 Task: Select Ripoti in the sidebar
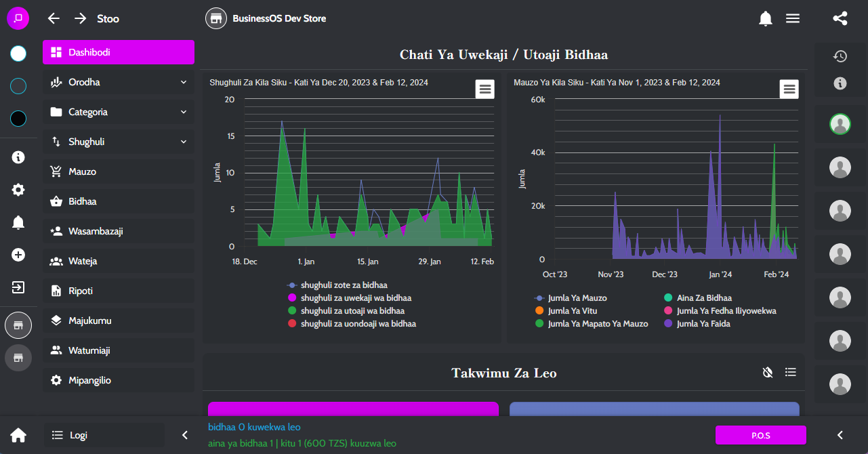[81, 291]
